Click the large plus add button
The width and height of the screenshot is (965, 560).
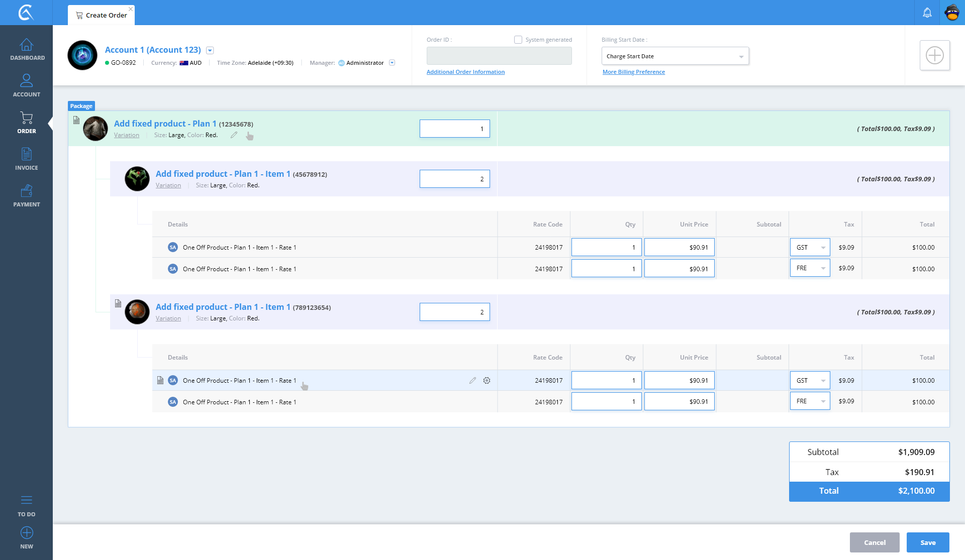[934, 55]
